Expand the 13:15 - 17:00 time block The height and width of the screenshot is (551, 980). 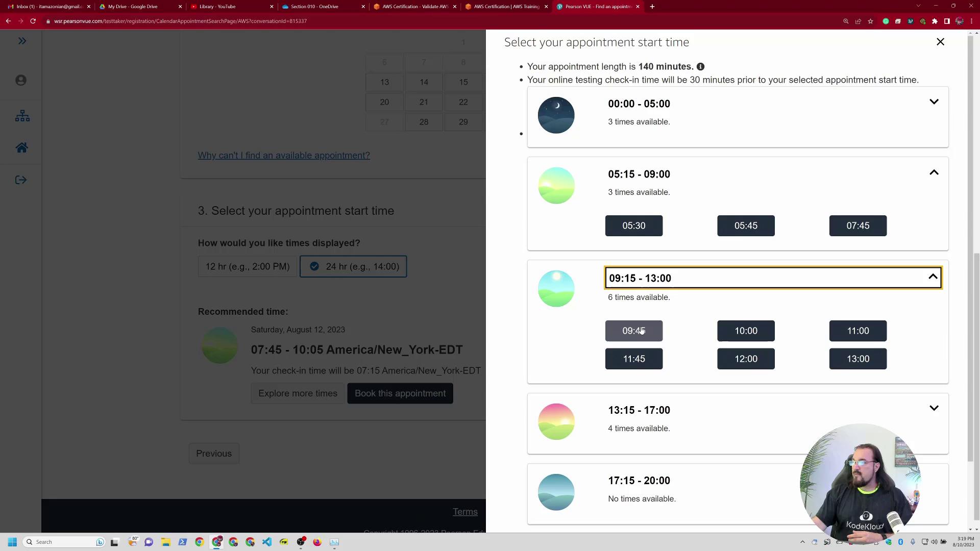[934, 408]
